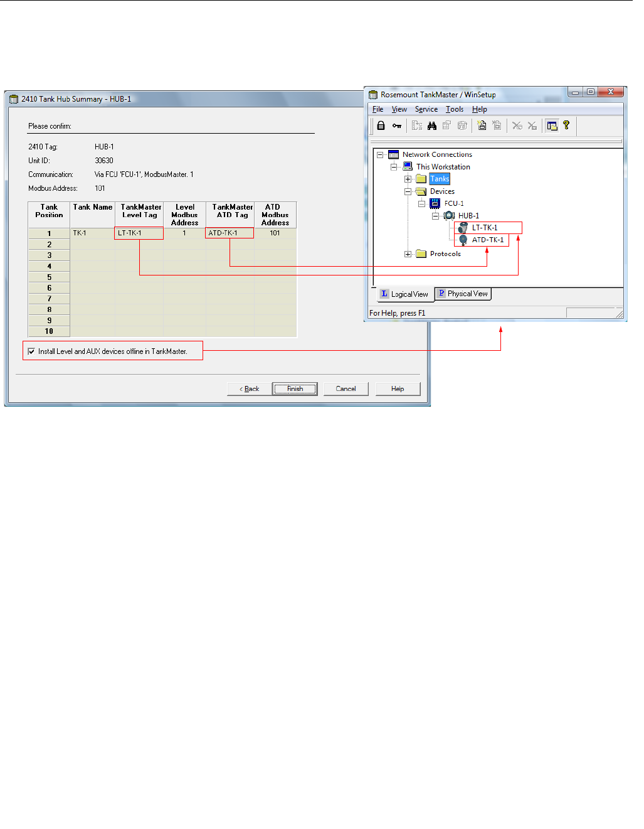Collapse the Devices folder node

408,191
